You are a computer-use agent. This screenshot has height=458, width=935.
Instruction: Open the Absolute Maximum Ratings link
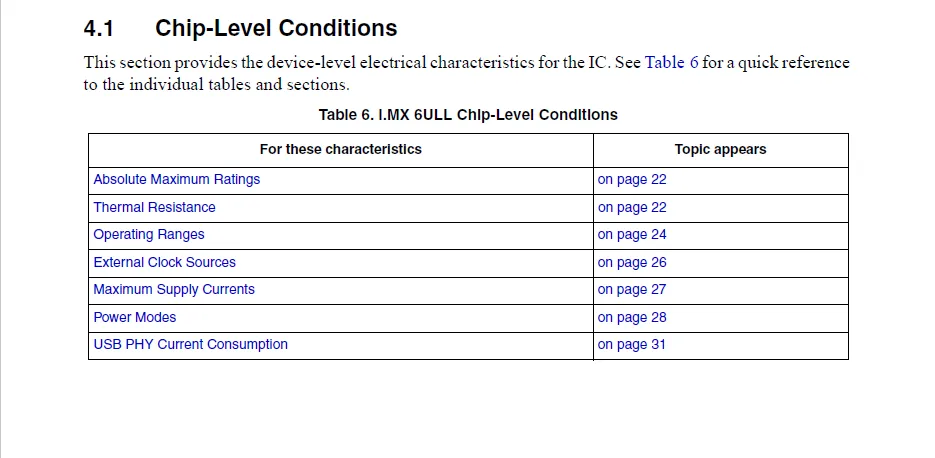click(x=177, y=180)
